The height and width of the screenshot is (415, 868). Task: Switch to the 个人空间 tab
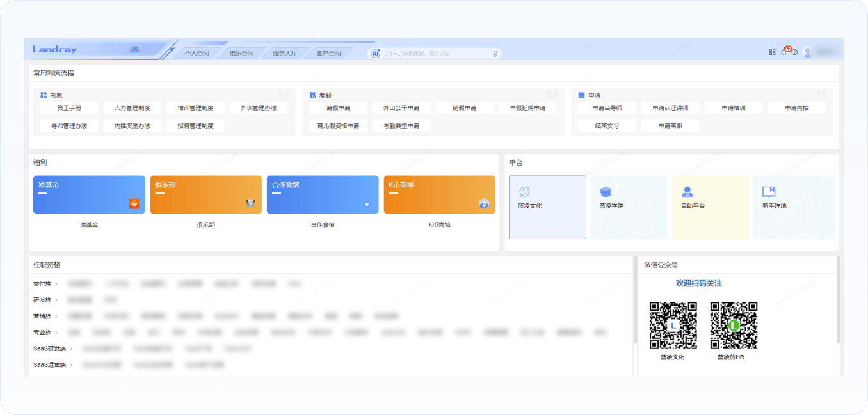coord(197,54)
